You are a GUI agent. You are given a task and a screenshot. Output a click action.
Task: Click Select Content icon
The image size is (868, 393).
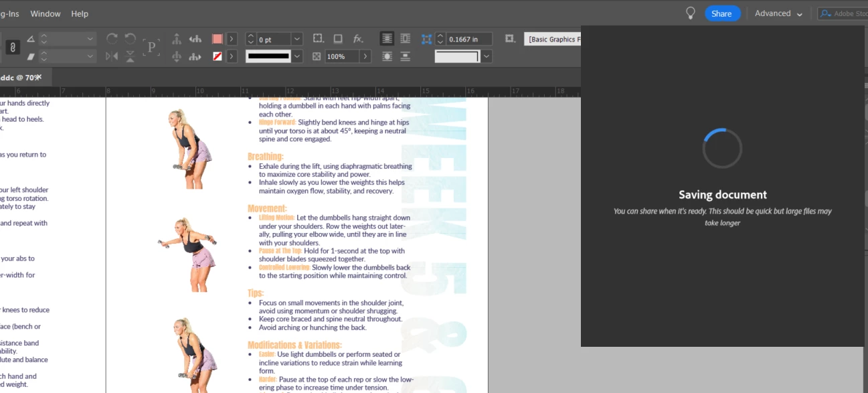[177, 56]
